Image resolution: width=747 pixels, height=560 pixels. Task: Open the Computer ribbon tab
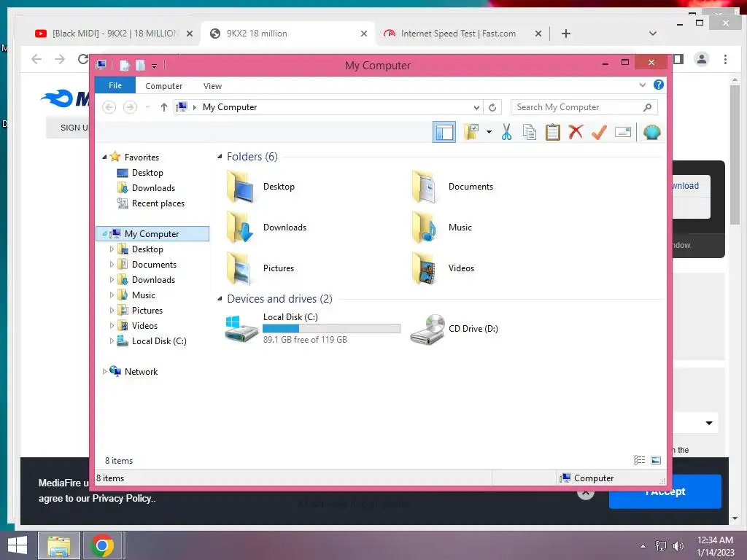pyautogui.click(x=163, y=86)
